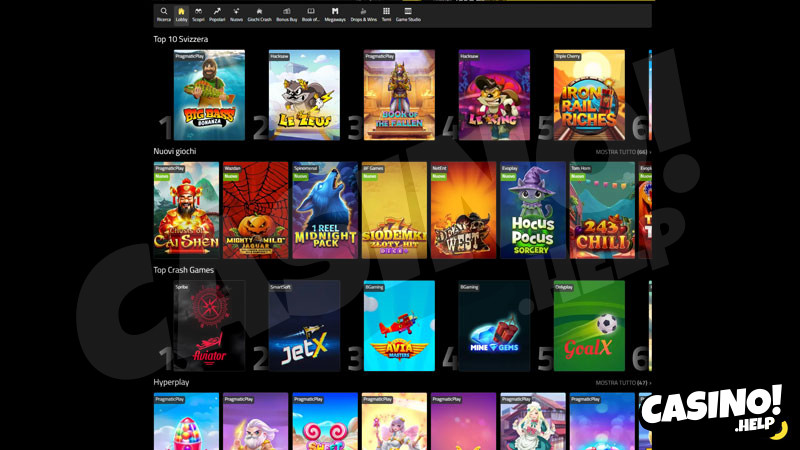Show all Nuovi giochi with Mostra Tutto (66)

[623, 152]
